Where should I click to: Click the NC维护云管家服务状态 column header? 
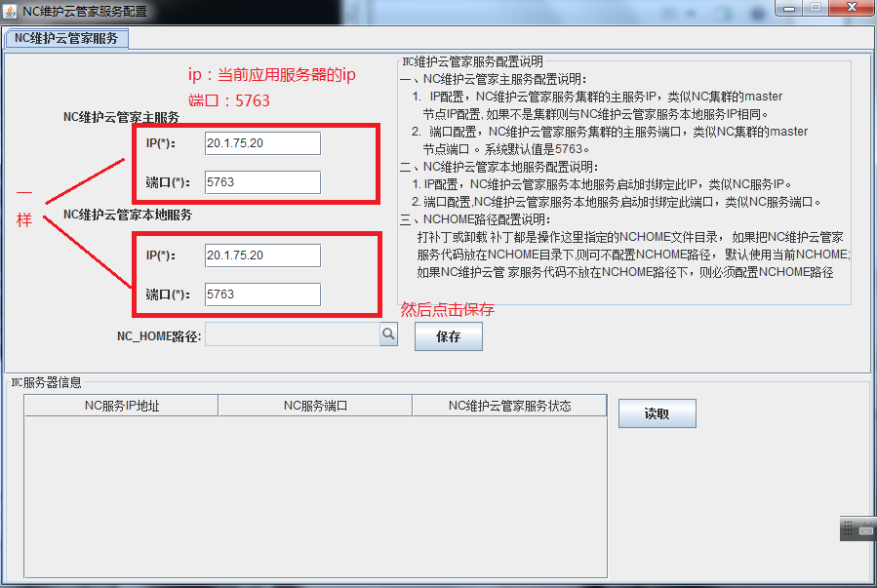(509, 406)
